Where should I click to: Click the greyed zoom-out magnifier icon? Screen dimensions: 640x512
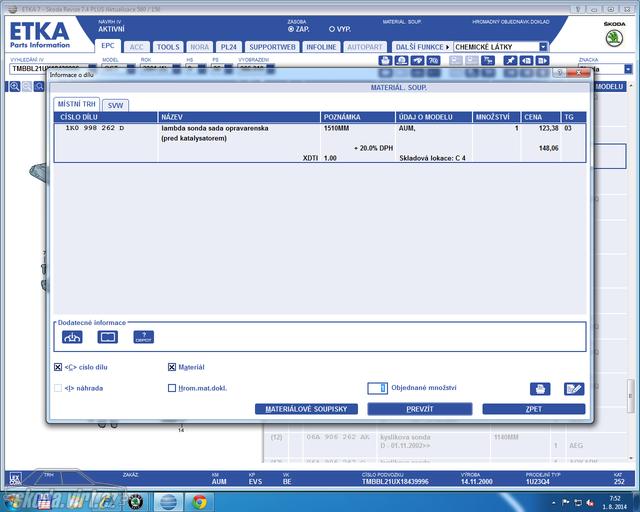27,87
